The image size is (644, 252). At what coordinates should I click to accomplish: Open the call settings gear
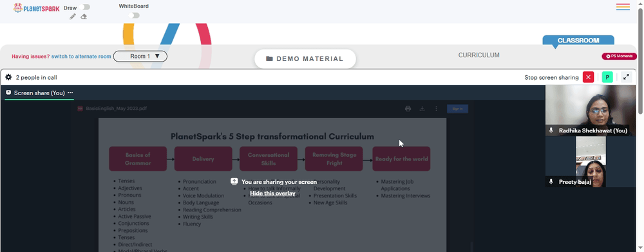(x=8, y=77)
